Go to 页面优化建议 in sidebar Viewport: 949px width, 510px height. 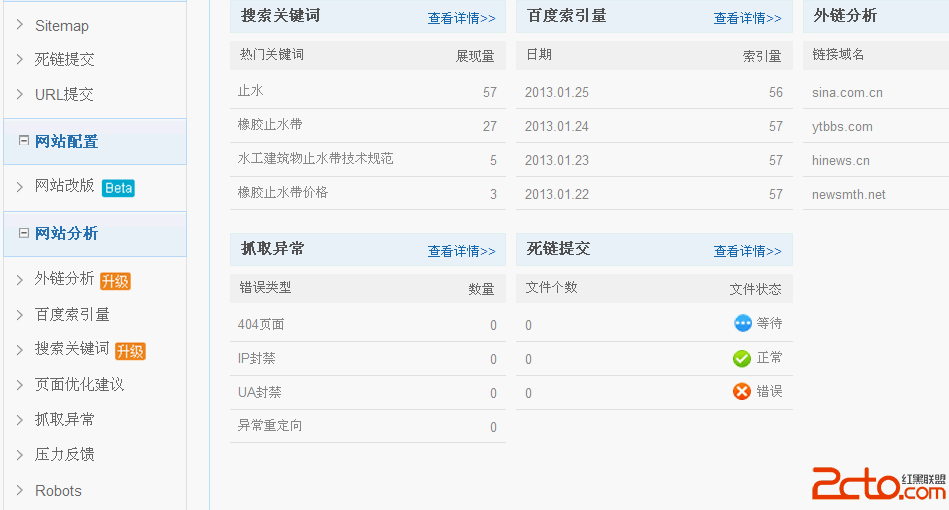point(79,384)
